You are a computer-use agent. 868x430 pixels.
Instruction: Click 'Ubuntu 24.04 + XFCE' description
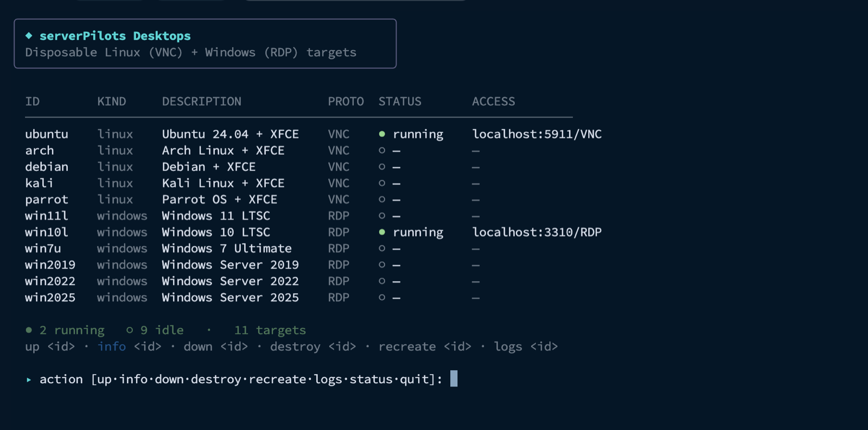pyautogui.click(x=231, y=134)
